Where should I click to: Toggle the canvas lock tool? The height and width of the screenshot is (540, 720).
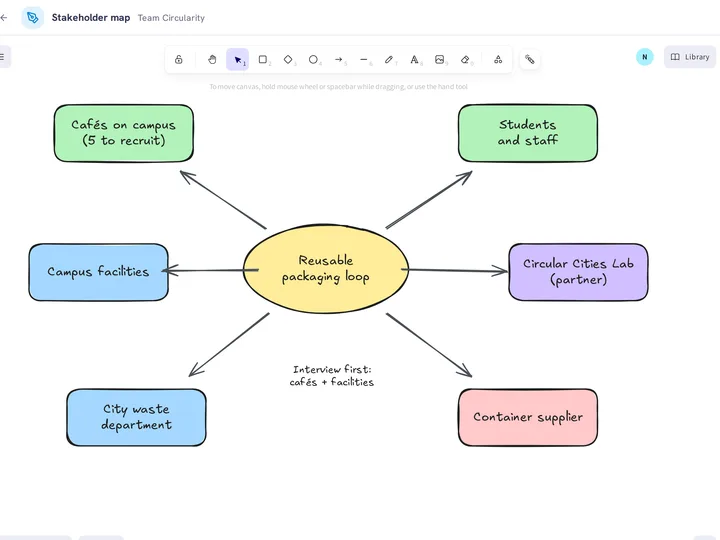179,59
